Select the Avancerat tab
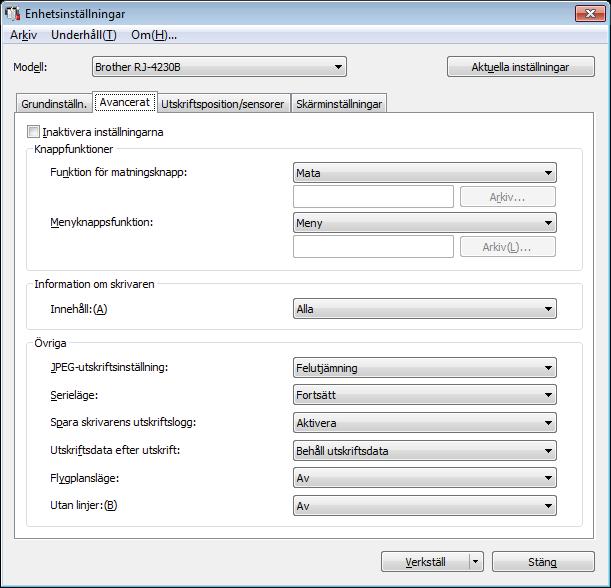611x588 pixels. tap(125, 102)
